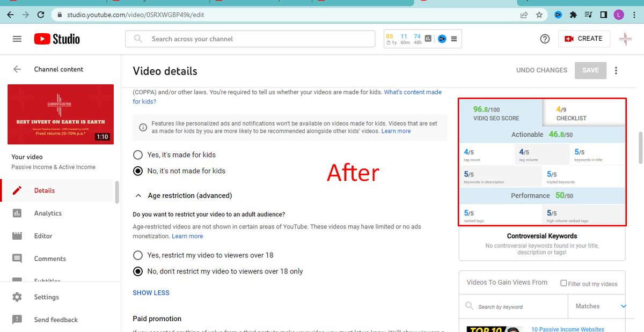Screen dimensions: 644x332
Task: Switch to VIDIQ SEO SCORE tab
Action: pos(500,113)
